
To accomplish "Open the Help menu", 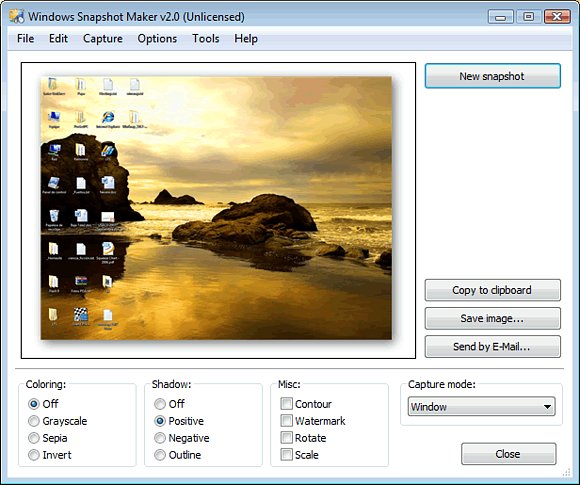I will point(246,38).
